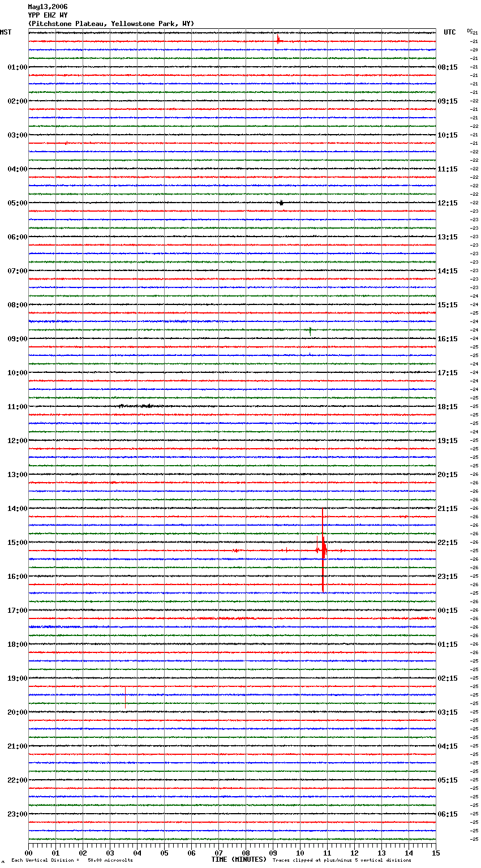481x868 pixels.
Task: Click the "DC" offset column header
Action: 470,31
